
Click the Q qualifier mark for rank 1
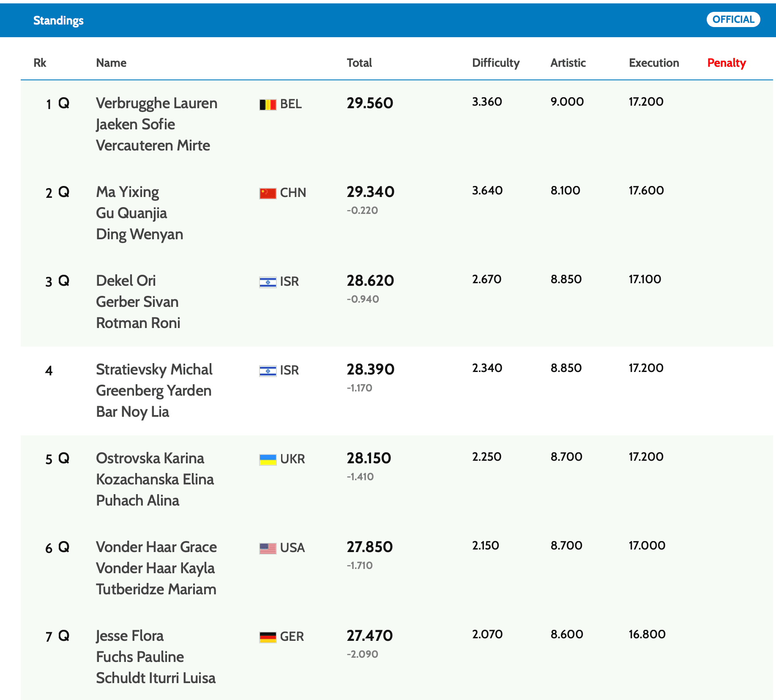click(64, 104)
